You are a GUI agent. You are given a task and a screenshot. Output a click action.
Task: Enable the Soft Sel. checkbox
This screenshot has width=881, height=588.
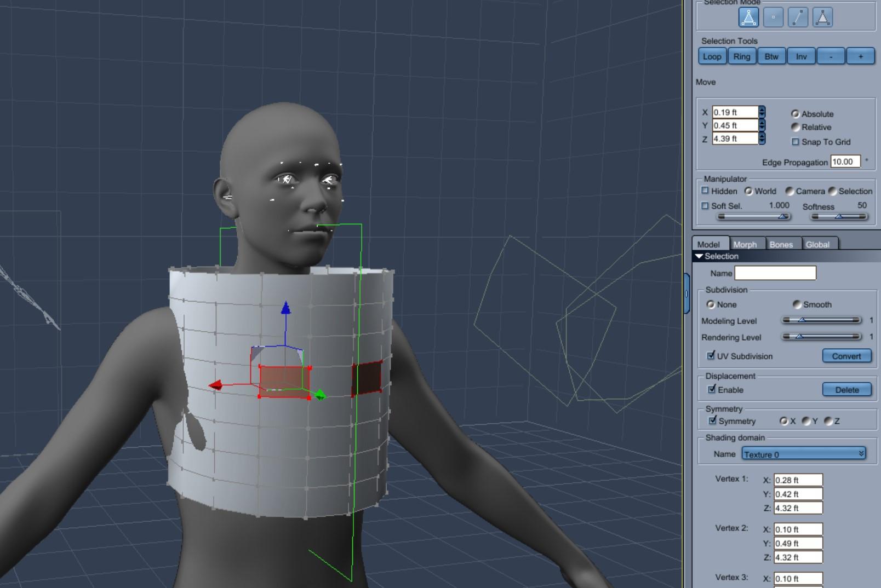(x=705, y=206)
